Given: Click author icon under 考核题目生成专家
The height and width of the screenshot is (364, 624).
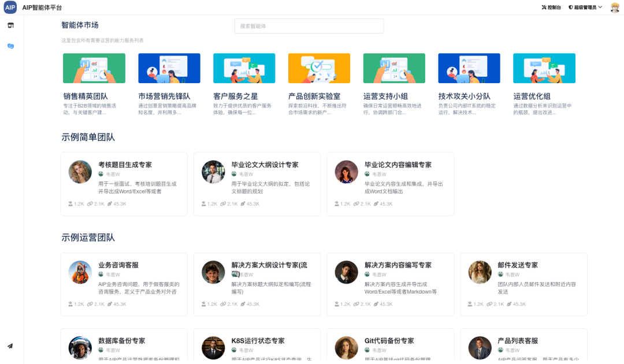Looking at the screenshot, I should (x=101, y=174).
